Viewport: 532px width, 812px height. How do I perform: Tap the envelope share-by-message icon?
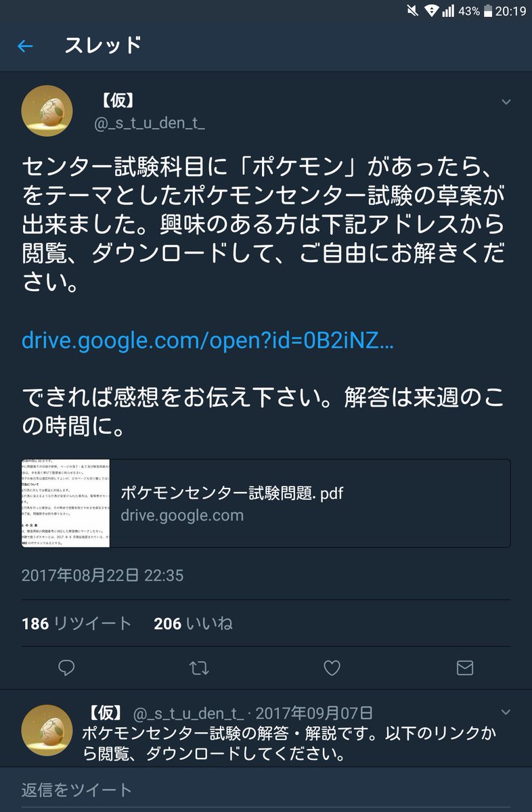pos(464,668)
